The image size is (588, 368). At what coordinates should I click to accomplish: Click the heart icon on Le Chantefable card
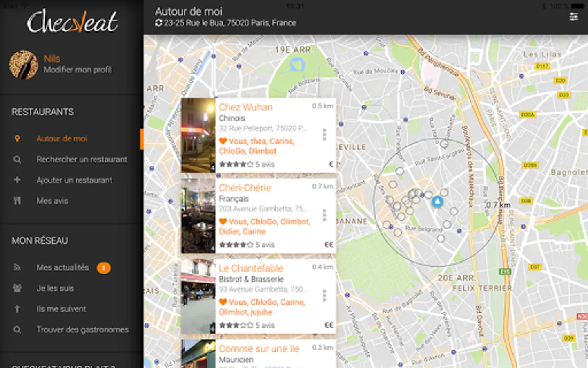tap(223, 302)
